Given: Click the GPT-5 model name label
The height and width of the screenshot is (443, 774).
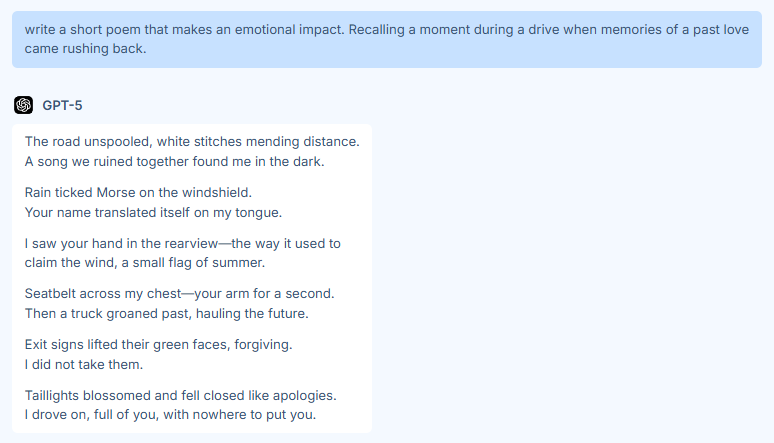Looking at the screenshot, I should click(62, 105).
